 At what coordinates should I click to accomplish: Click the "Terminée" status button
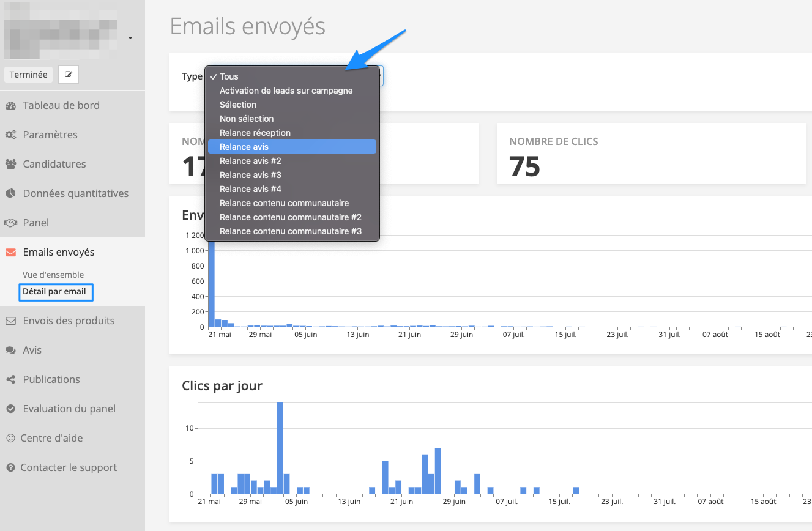pyautogui.click(x=28, y=75)
